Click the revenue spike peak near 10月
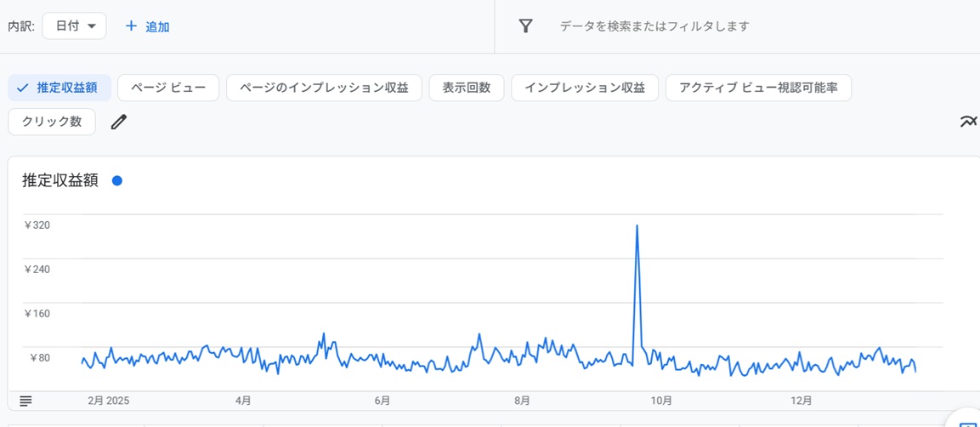 click(x=637, y=225)
